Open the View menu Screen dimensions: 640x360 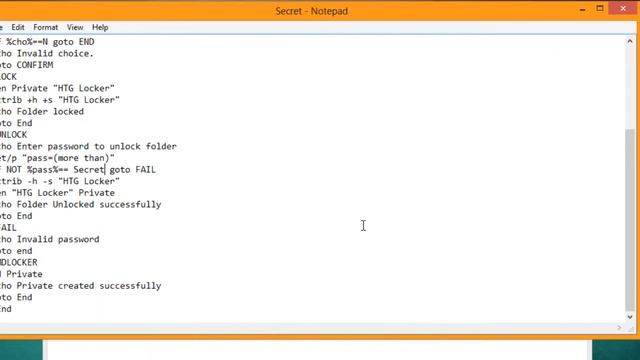pyautogui.click(x=75, y=27)
